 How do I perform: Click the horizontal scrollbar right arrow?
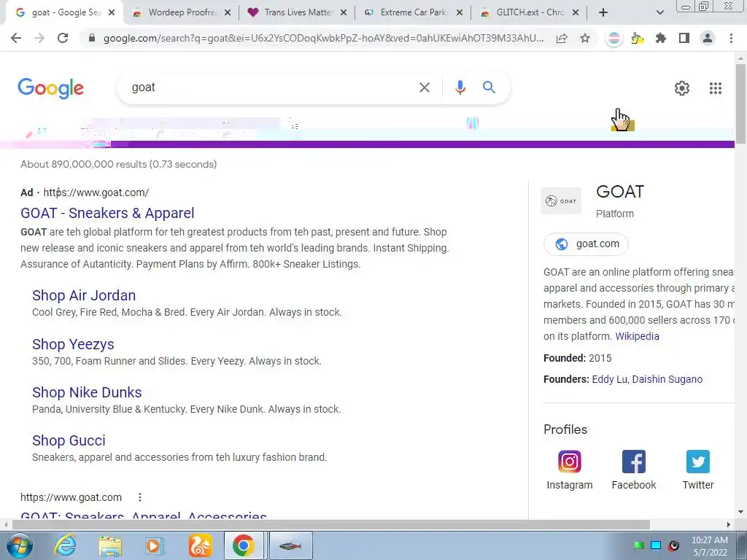pos(729,525)
